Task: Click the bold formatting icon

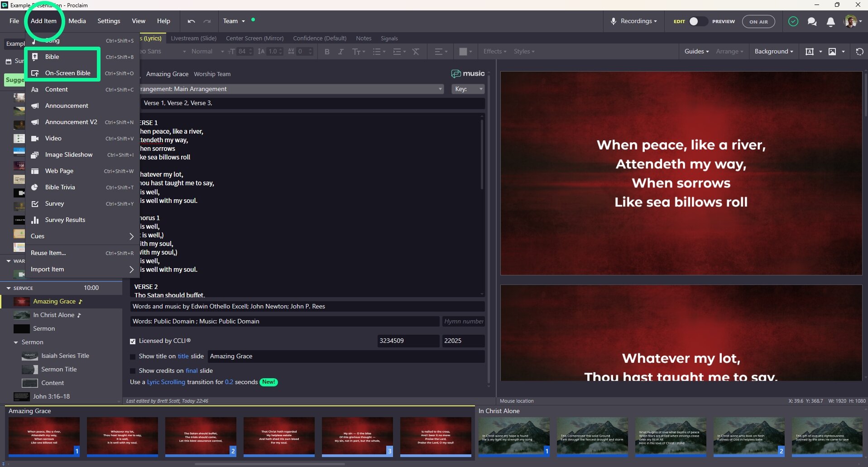Action: coord(327,52)
